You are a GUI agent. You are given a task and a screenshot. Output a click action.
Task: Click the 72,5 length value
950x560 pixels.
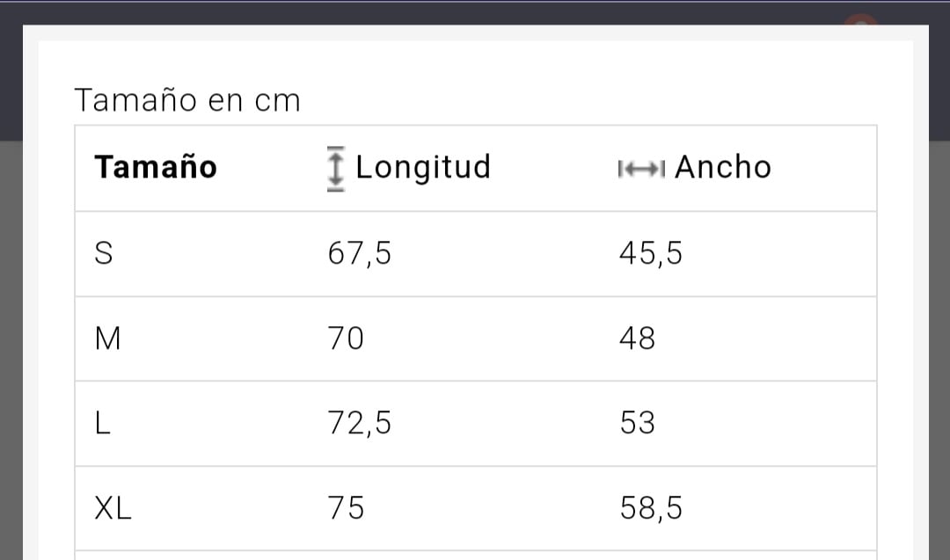(359, 423)
